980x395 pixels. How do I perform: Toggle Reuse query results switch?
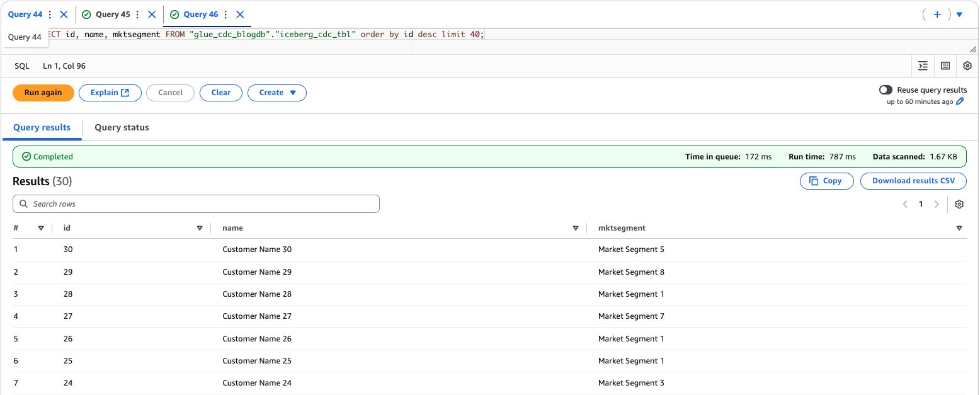[886, 90]
